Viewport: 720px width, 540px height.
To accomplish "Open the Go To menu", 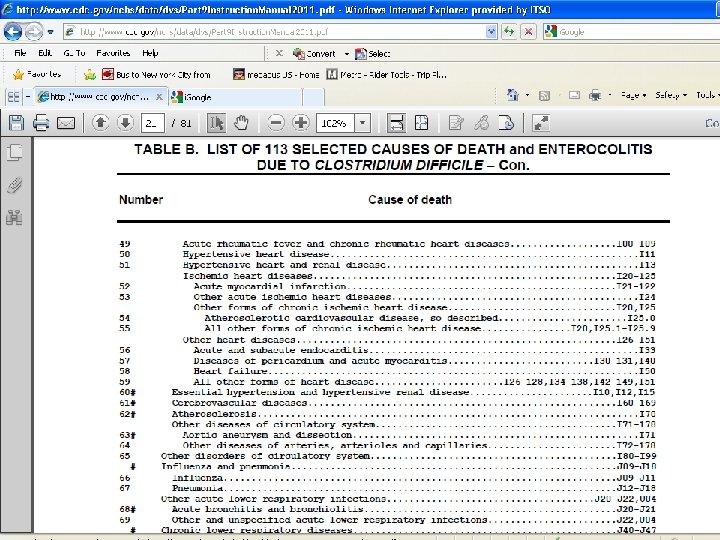I will [74, 53].
